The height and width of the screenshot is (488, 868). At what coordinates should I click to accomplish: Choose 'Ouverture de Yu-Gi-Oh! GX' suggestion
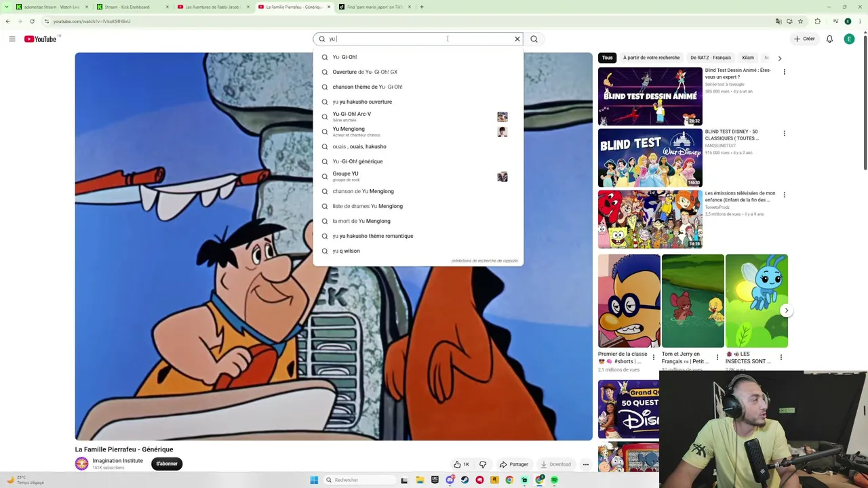point(418,72)
